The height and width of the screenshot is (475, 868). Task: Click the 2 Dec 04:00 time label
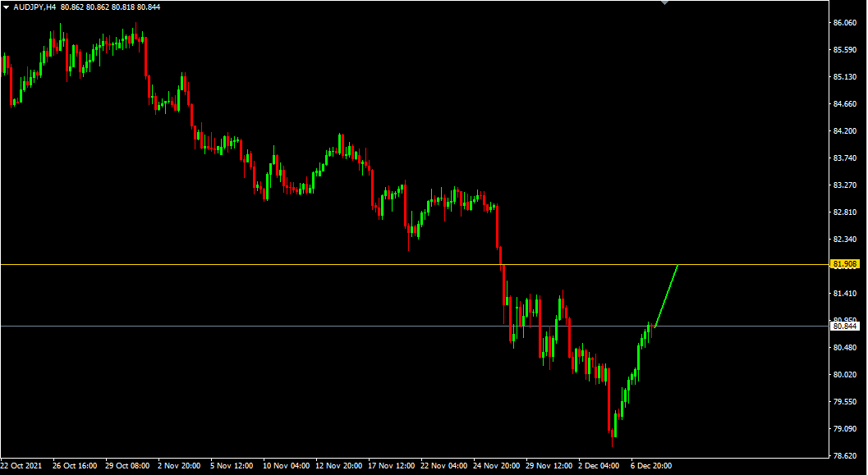click(x=599, y=466)
